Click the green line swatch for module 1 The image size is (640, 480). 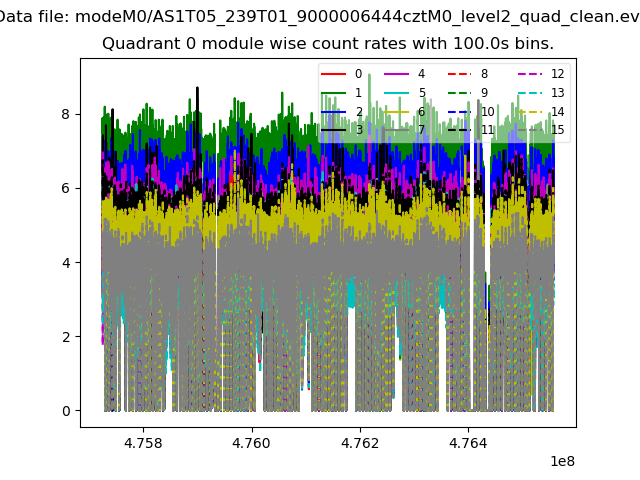(333, 93)
